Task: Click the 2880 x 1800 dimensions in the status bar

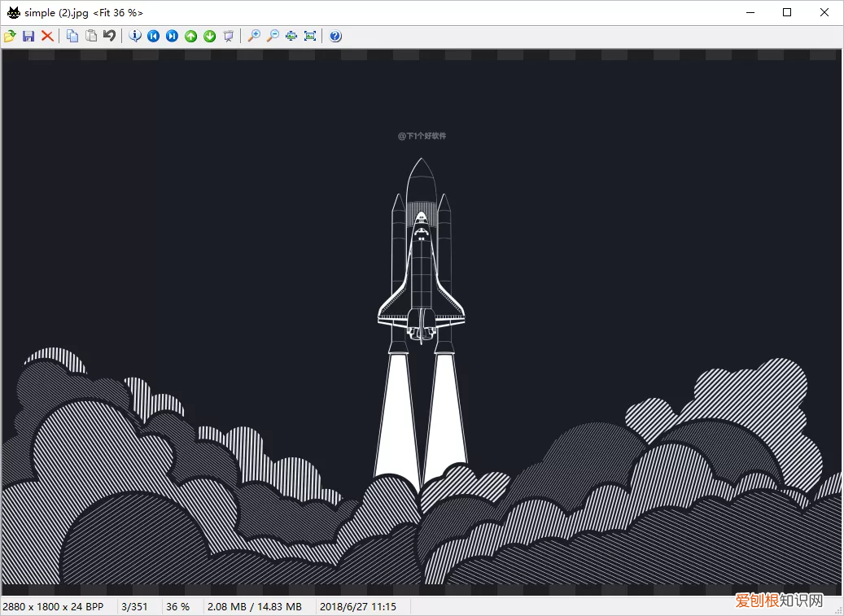Action: [53, 607]
